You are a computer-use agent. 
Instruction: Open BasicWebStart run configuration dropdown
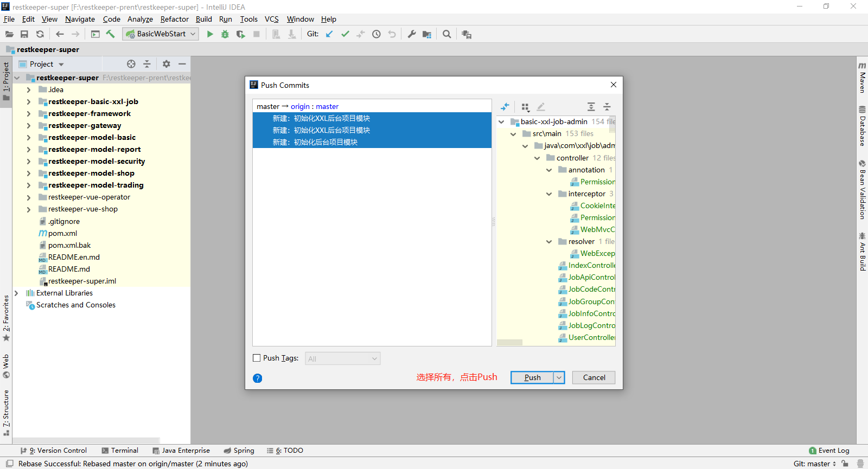coord(161,34)
